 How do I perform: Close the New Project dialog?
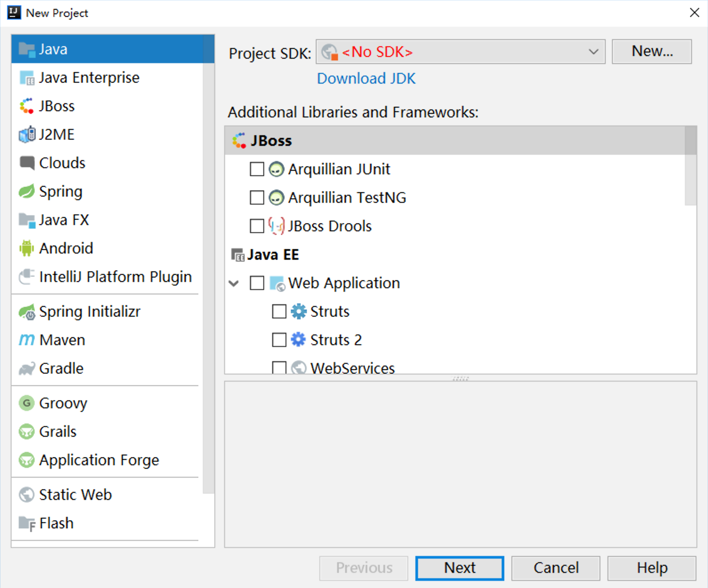point(694,13)
